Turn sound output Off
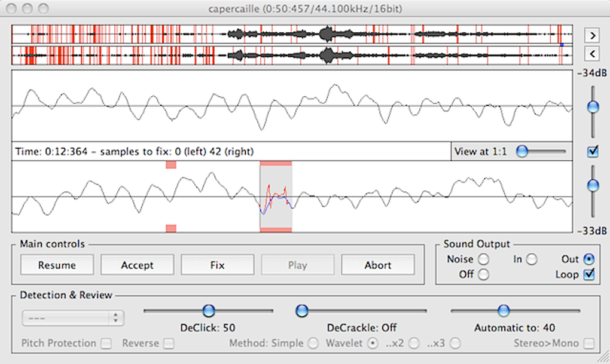The height and width of the screenshot is (364, 610). pos(483,274)
